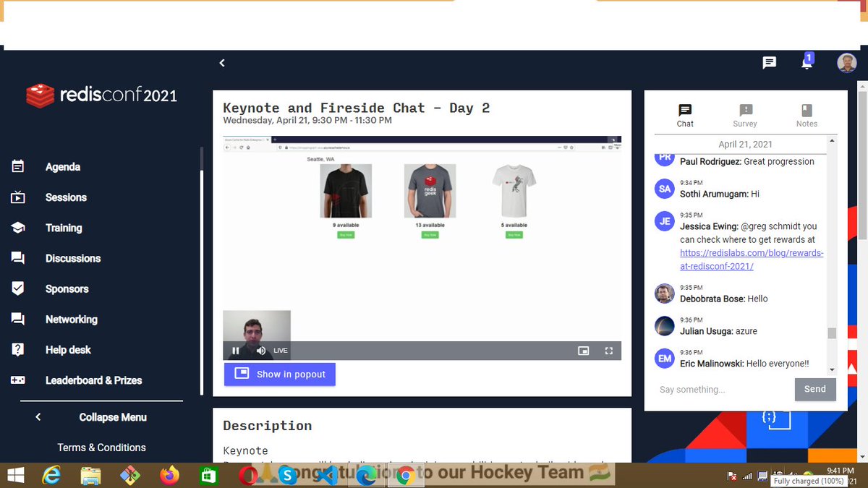Screen dimensions: 868x488
Task: Click the white t-shirt Buy Now
Action: coord(514,235)
